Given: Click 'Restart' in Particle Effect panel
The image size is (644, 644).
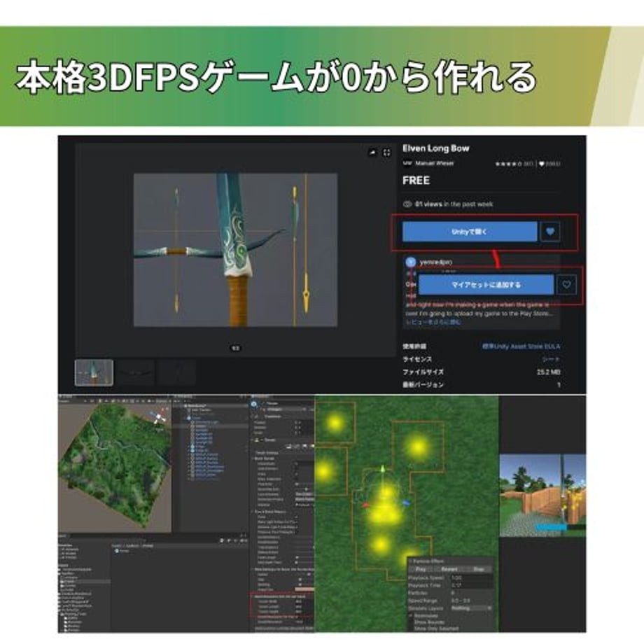Looking at the screenshot, I should tap(449, 569).
